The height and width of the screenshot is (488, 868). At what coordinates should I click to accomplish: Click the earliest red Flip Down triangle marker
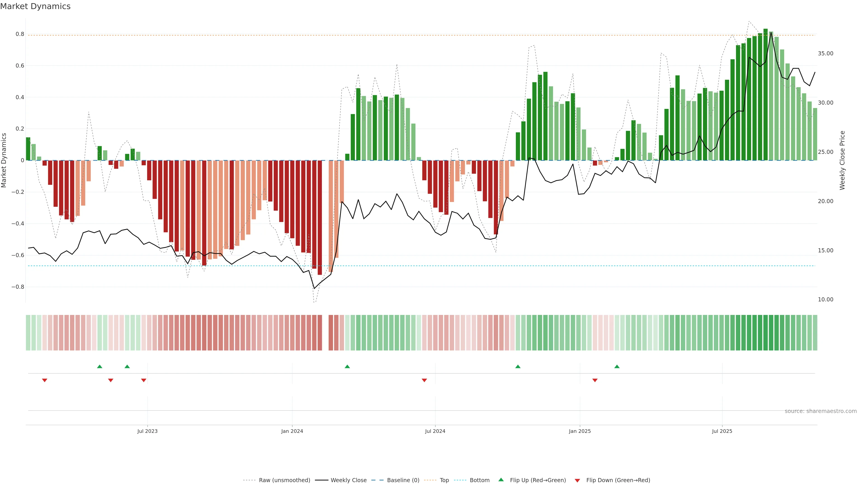point(45,380)
